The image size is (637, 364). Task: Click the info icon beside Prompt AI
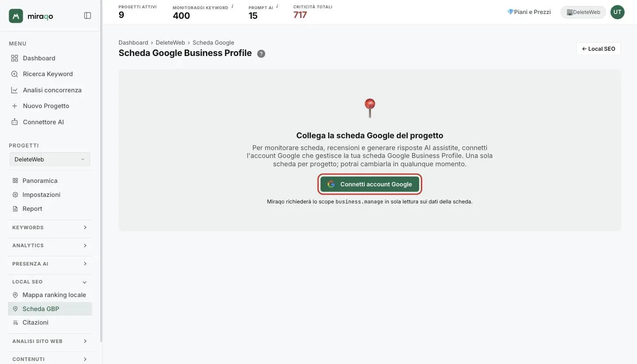point(277,7)
